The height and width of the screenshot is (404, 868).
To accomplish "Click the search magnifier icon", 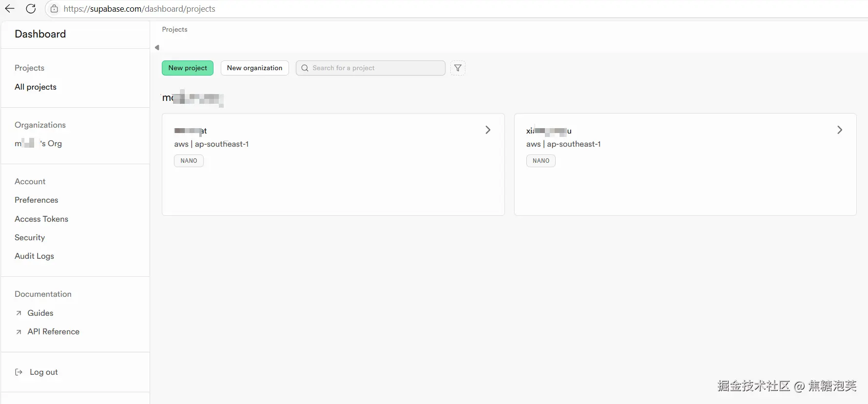I will click(305, 68).
